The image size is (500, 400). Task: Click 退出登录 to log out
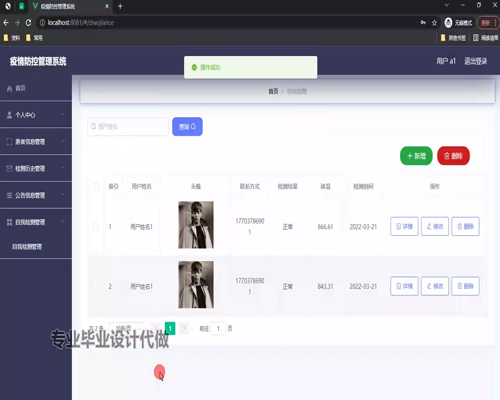point(476,61)
